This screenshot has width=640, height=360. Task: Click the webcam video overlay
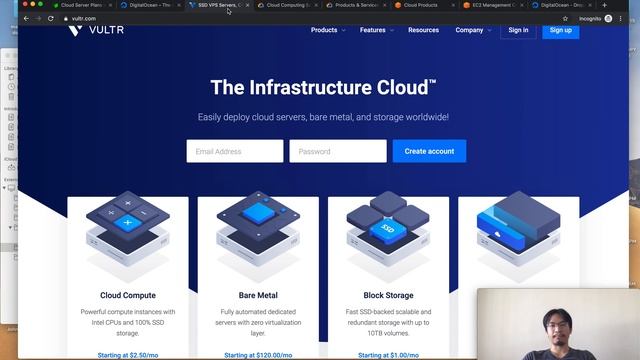[558, 324]
